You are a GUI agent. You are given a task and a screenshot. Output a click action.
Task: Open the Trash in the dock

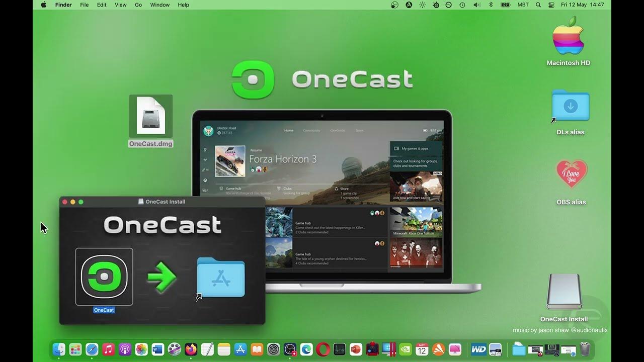point(585,349)
